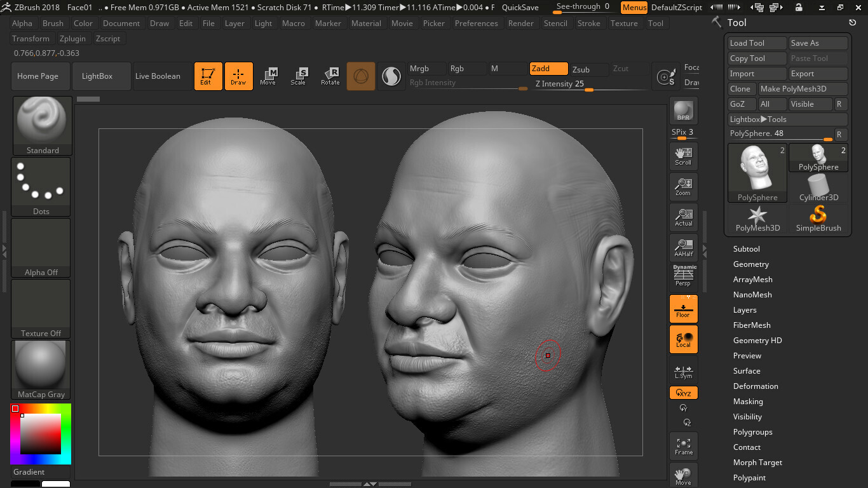This screenshot has width=868, height=488.
Task: Frame the model using the Frame icon
Action: (x=683, y=445)
